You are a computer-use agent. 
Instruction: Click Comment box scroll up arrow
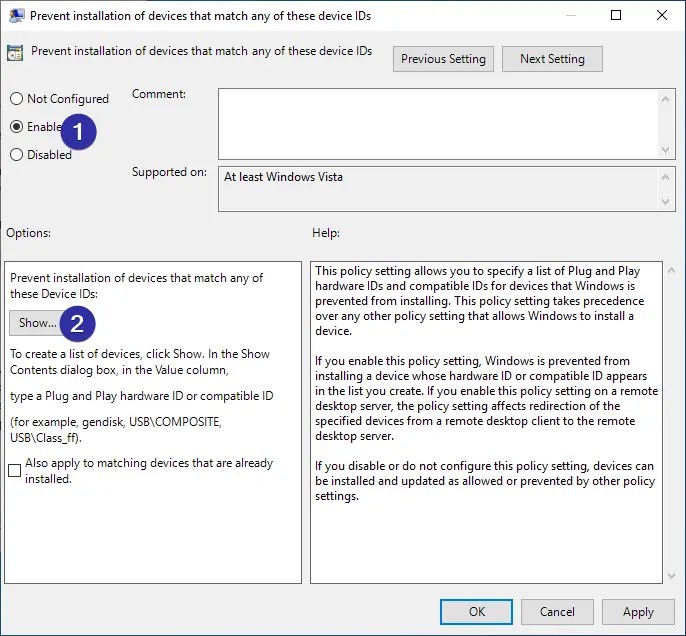(665, 99)
